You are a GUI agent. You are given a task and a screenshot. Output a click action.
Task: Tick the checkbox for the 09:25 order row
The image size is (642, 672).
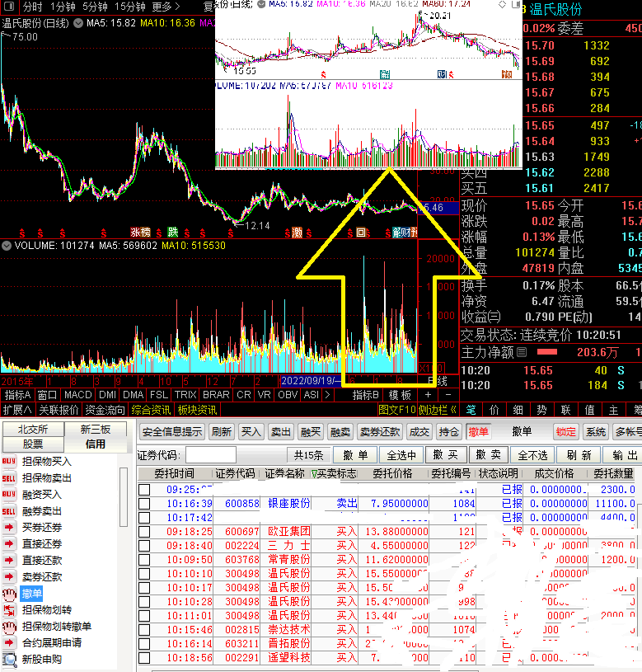click(x=144, y=490)
